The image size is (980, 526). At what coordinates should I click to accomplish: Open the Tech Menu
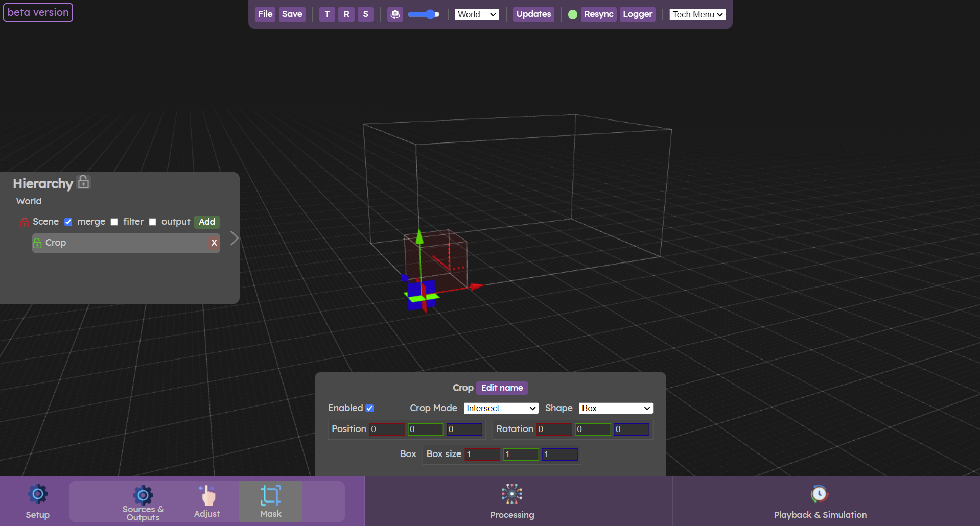pos(697,14)
